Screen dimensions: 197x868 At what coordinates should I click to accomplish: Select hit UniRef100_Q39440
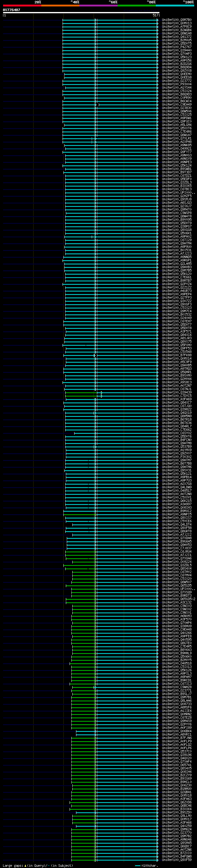click(x=177, y=50)
